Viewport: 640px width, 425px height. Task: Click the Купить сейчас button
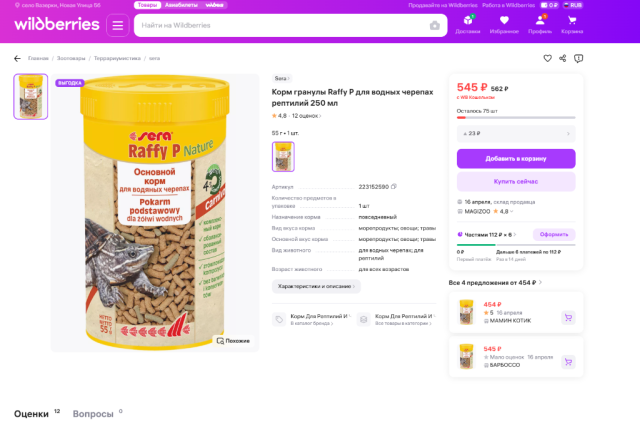click(x=516, y=181)
